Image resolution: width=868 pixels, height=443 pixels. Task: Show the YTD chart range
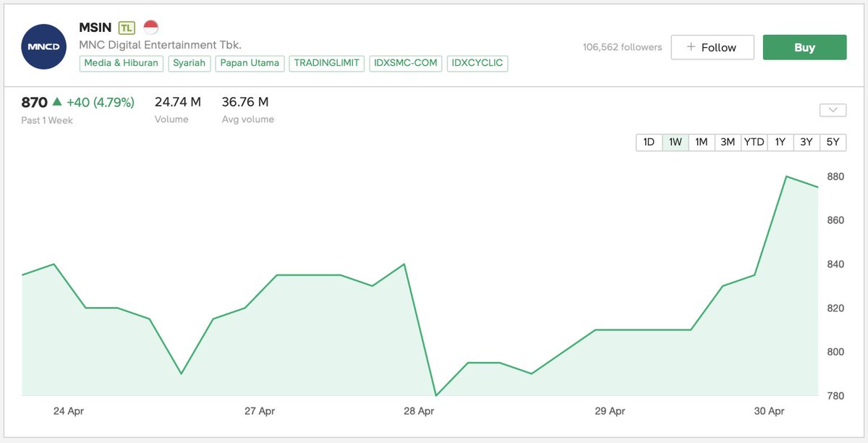[754, 142]
